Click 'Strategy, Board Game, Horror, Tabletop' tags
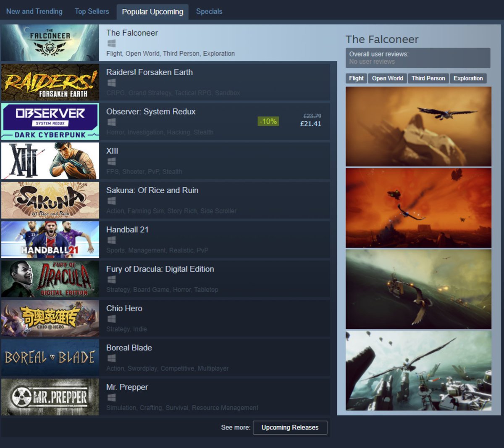 pyautogui.click(x=162, y=290)
